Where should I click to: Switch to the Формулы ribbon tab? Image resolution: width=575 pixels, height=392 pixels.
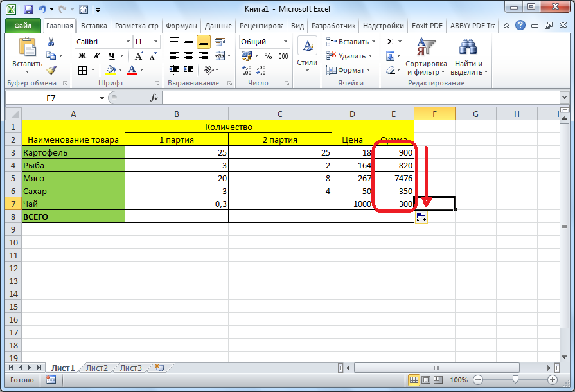click(181, 26)
